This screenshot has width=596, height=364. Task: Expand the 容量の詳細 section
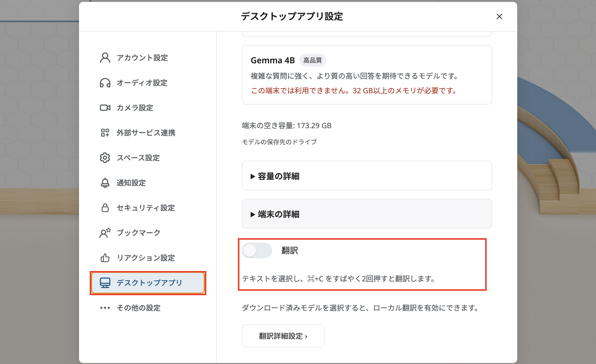367,176
